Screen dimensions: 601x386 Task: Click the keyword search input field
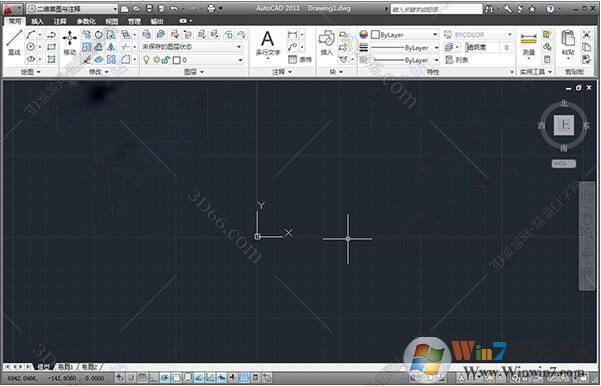pos(436,9)
